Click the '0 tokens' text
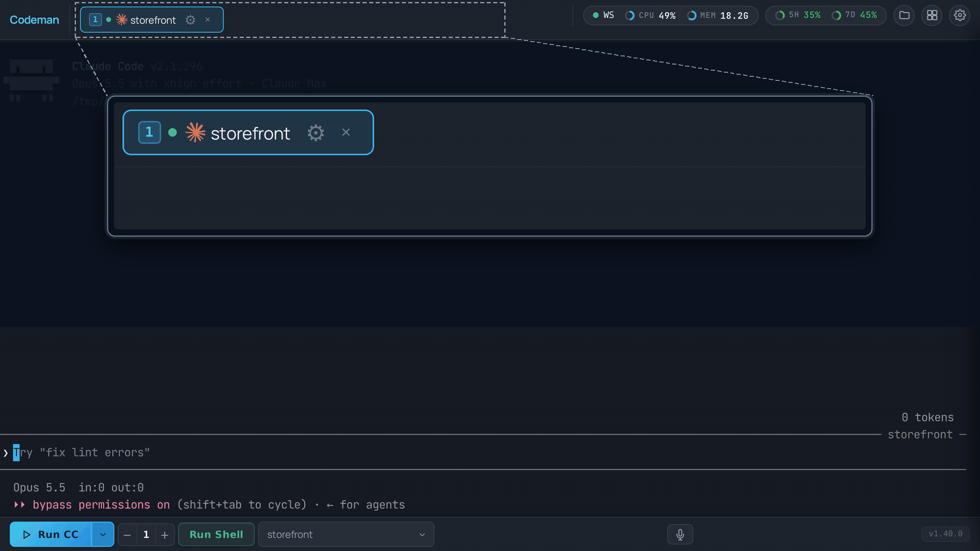 point(927,417)
